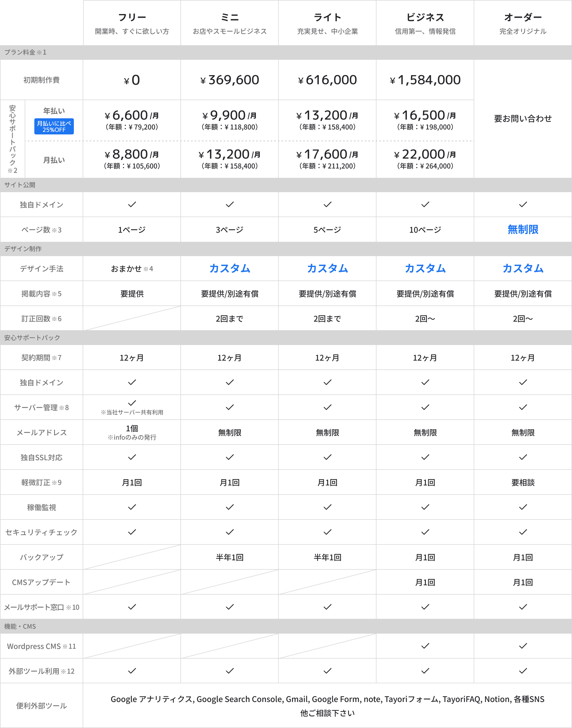Click the ¥369,600 initial fee for ミニ
The height and width of the screenshot is (728, 572).
(230, 80)
